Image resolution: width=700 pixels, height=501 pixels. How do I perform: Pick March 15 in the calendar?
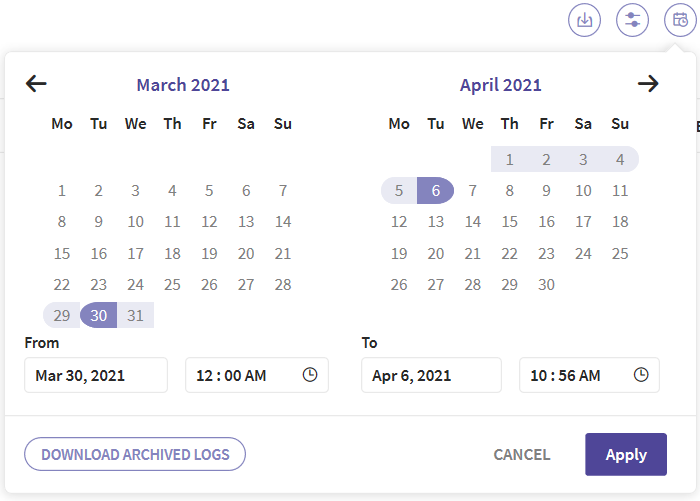click(x=62, y=254)
